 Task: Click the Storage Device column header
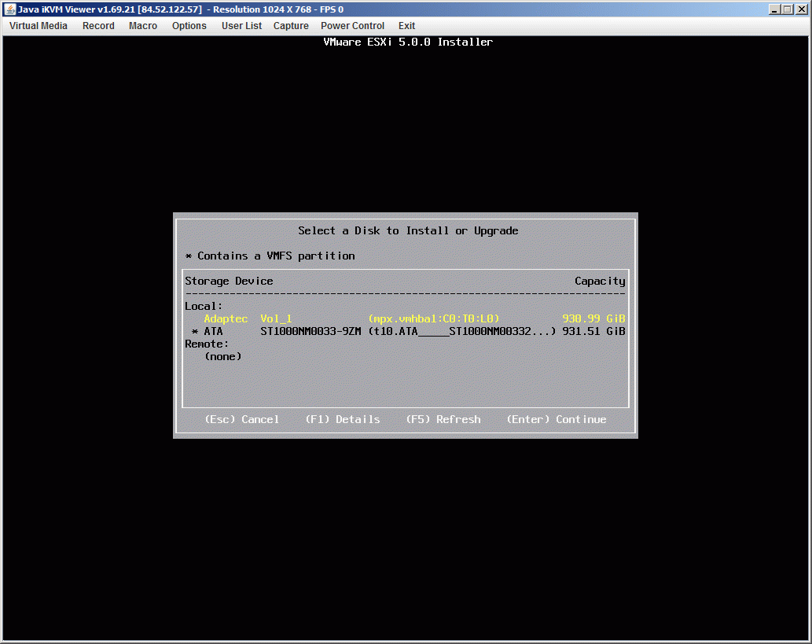coord(229,281)
